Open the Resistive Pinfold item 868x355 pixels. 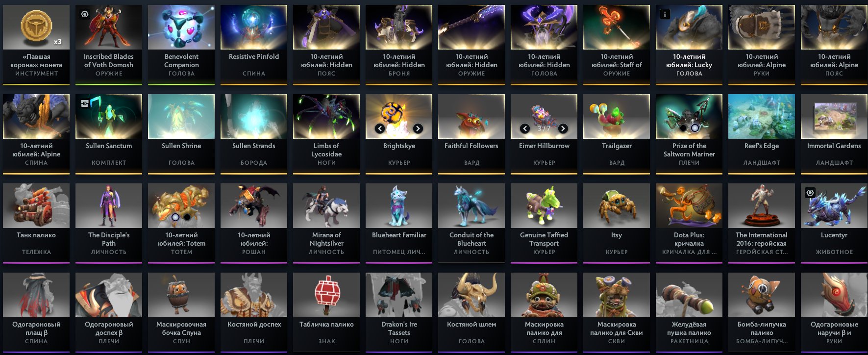(x=254, y=44)
